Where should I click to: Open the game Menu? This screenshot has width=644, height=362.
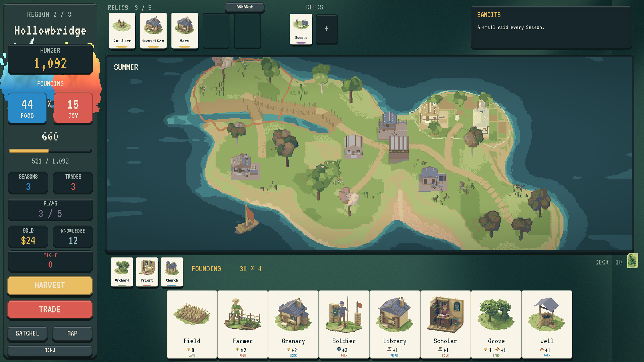[50, 350]
